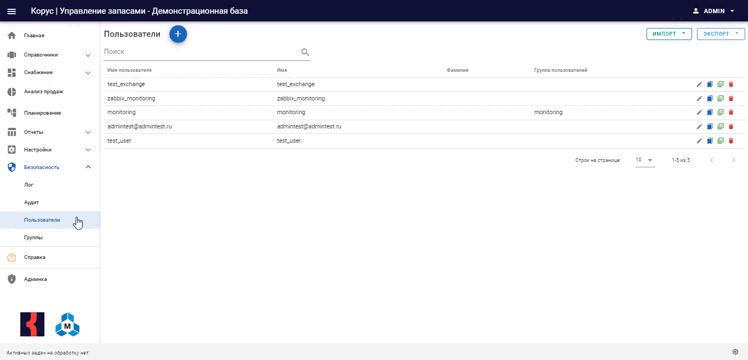Click monitoring in the group column
The width and height of the screenshot is (748, 360).
tap(548, 113)
